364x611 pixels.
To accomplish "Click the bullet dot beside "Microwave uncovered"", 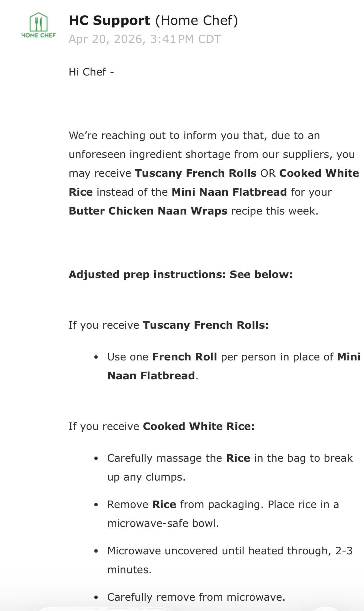I will tap(96, 551).
